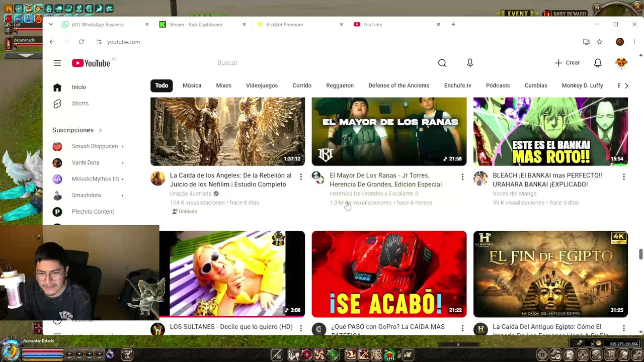This screenshot has width=644, height=362.
Task: Open Plechito Content subscription
Action: pos(93,212)
